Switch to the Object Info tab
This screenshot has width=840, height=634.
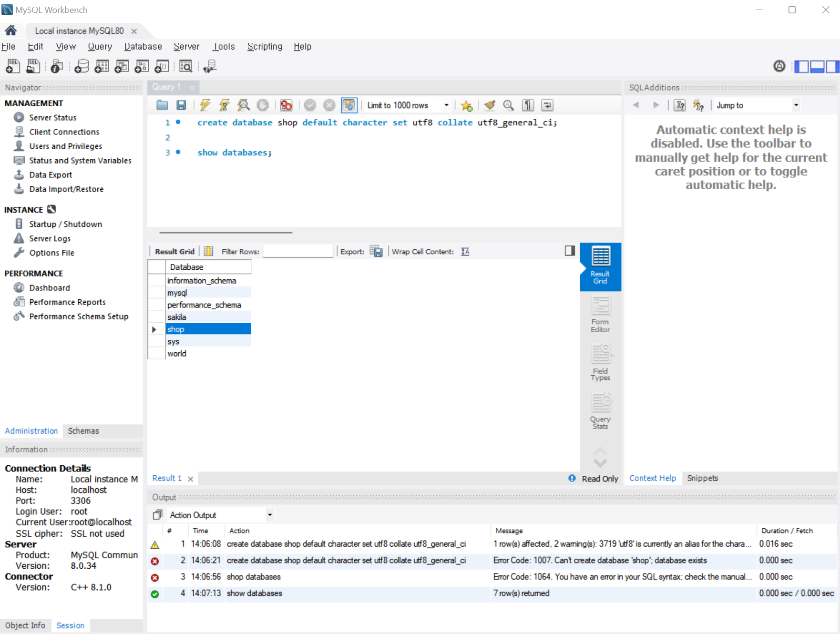[x=25, y=625]
